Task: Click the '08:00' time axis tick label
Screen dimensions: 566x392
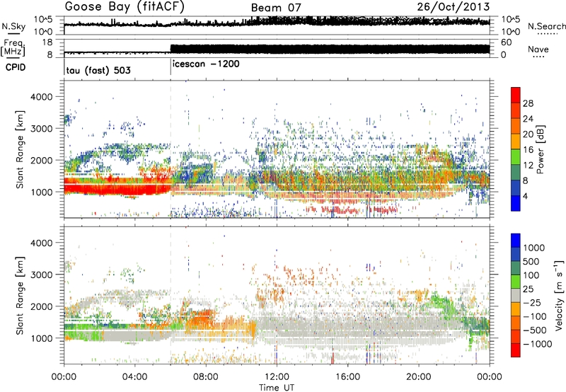Action: tap(206, 377)
